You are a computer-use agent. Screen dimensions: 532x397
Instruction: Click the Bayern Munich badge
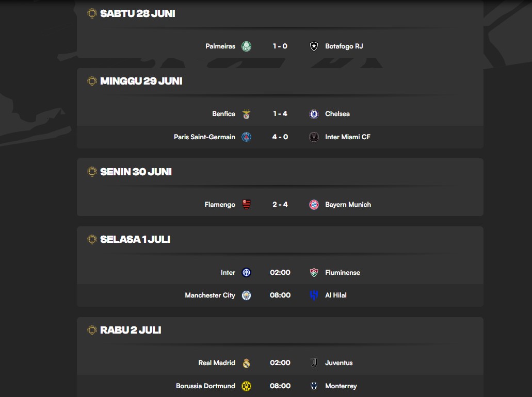314,205
